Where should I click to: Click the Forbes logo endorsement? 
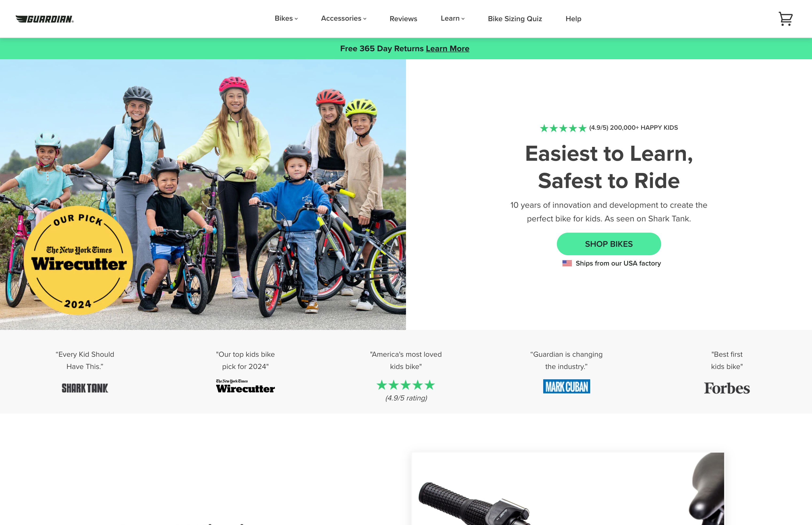[x=727, y=388]
